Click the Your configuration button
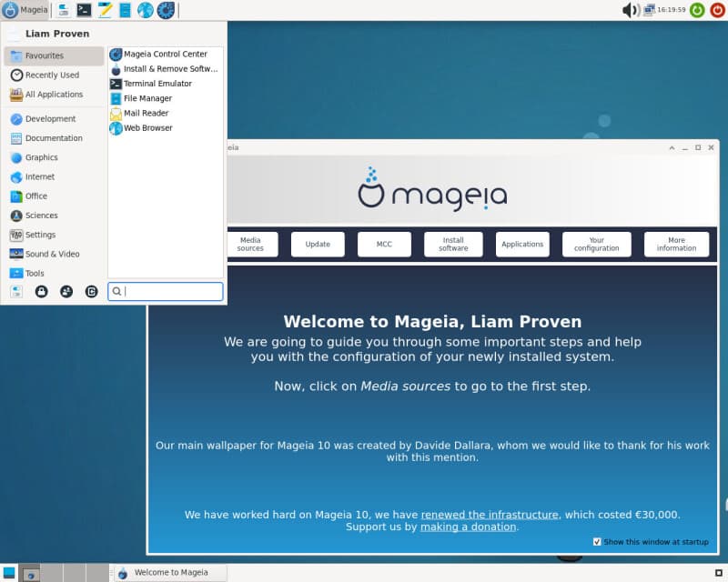 click(x=596, y=244)
